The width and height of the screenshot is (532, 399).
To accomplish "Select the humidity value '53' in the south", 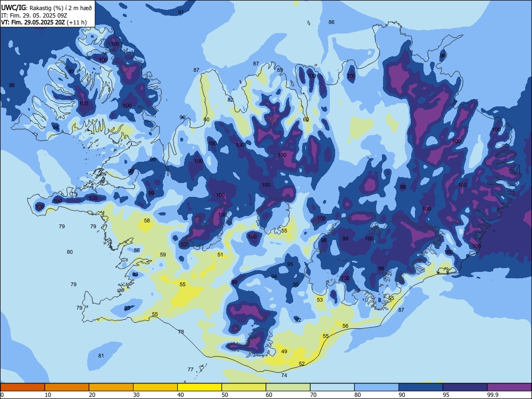I will (x=320, y=300).
